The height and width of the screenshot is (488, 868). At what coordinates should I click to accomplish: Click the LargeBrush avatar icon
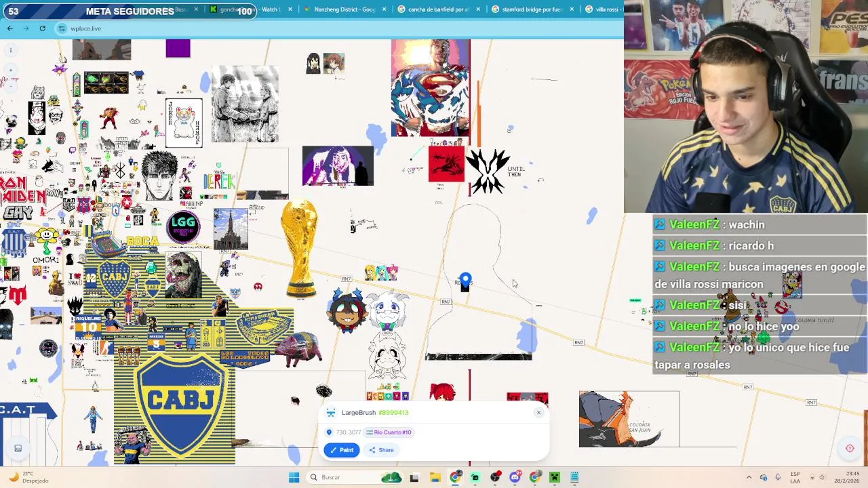tap(331, 413)
